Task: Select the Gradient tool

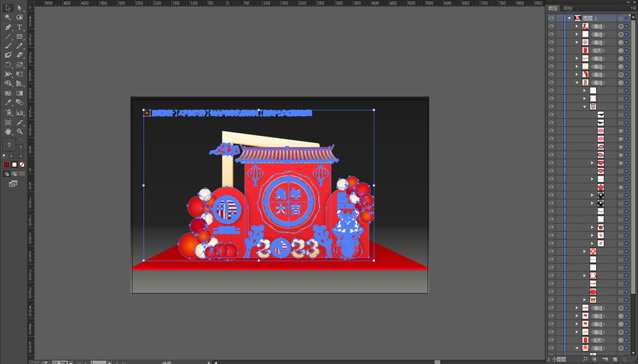Action: [x=19, y=93]
